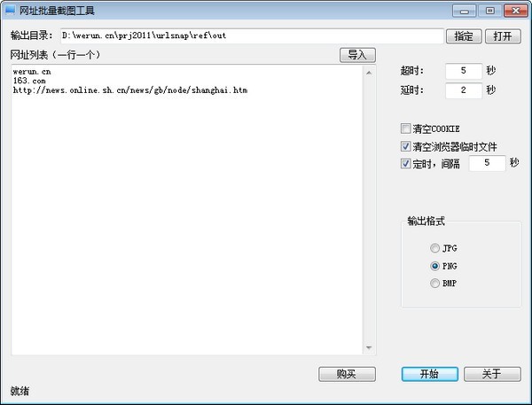
Task: Enable the 清空COOKIE checkbox
Action: tap(405, 129)
